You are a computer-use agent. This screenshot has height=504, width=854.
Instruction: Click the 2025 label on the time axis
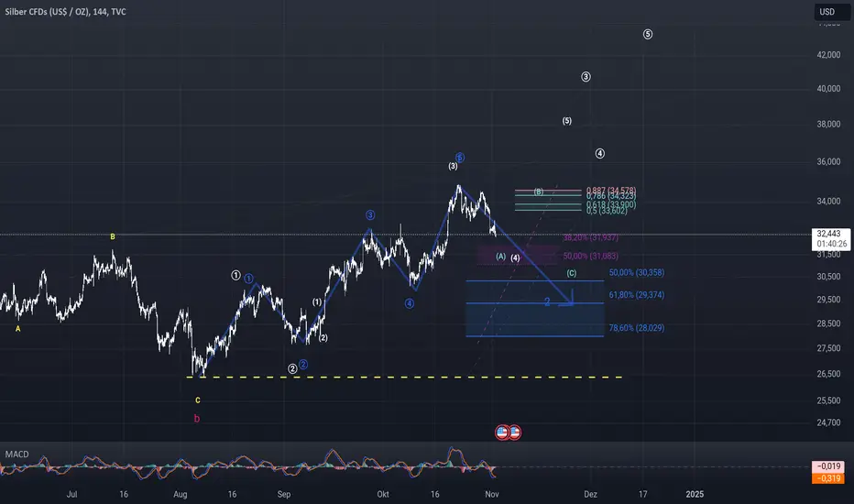pyautogui.click(x=695, y=494)
